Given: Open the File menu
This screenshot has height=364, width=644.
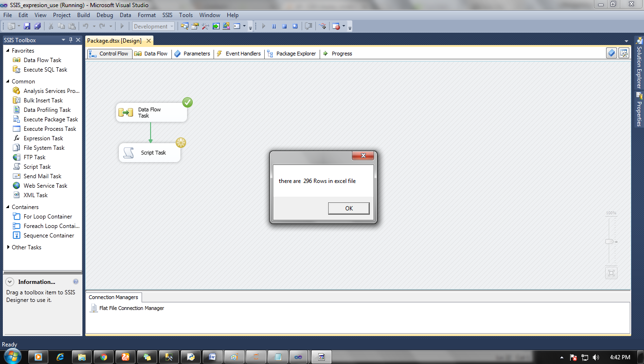Looking at the screenshot, I should [x=8, y=15].
